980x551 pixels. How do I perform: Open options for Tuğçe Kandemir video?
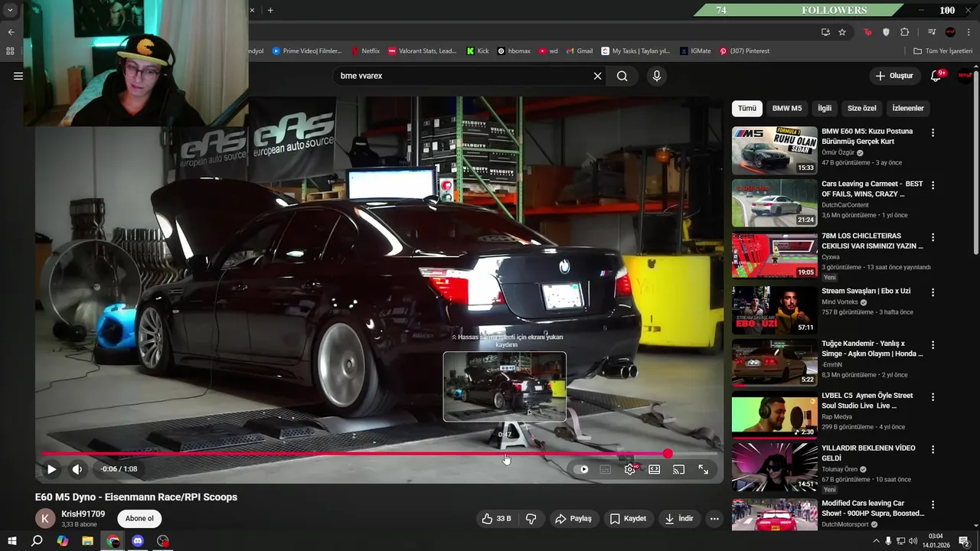pos(933,345)
